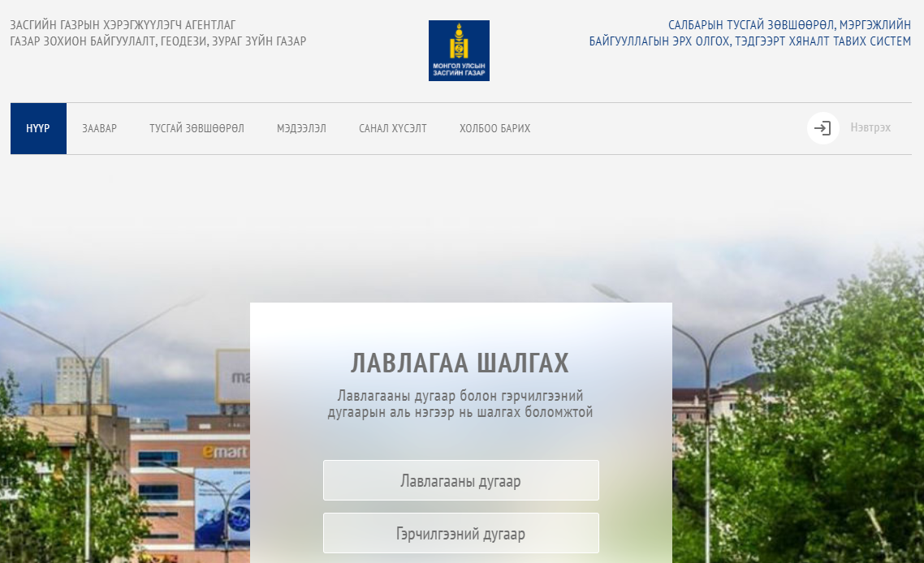Navigate to ХОЛБОО БАРИХ page
Screen dimensions: 924x563
point(495,128)
